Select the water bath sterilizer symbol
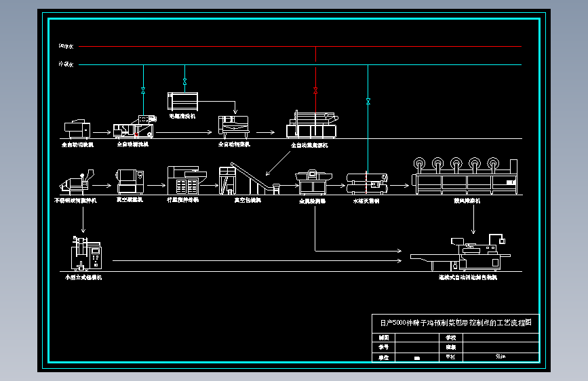The width and height of the screenshot is (588, 381). pos(367,183)
